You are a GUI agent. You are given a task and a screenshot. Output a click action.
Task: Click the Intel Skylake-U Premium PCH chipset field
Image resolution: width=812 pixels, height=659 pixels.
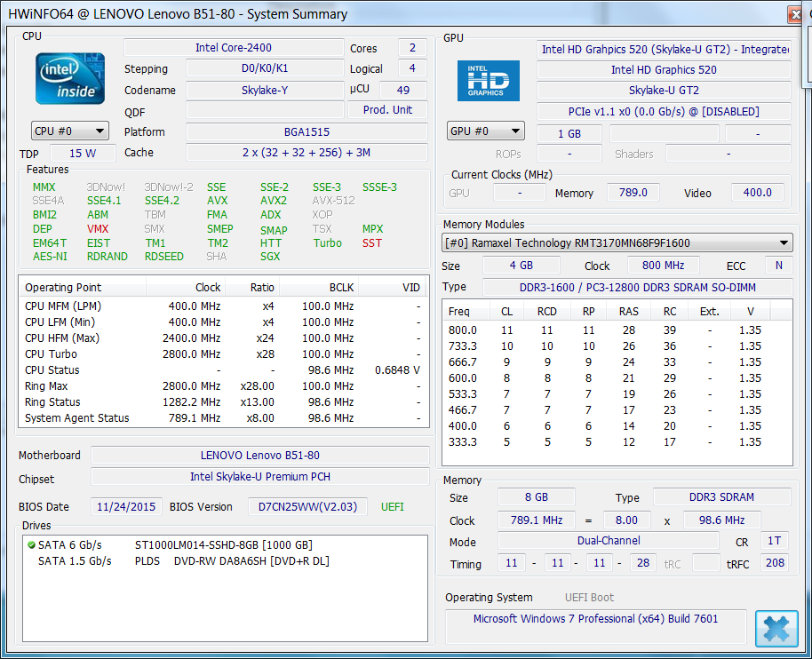tap(260, 477)
